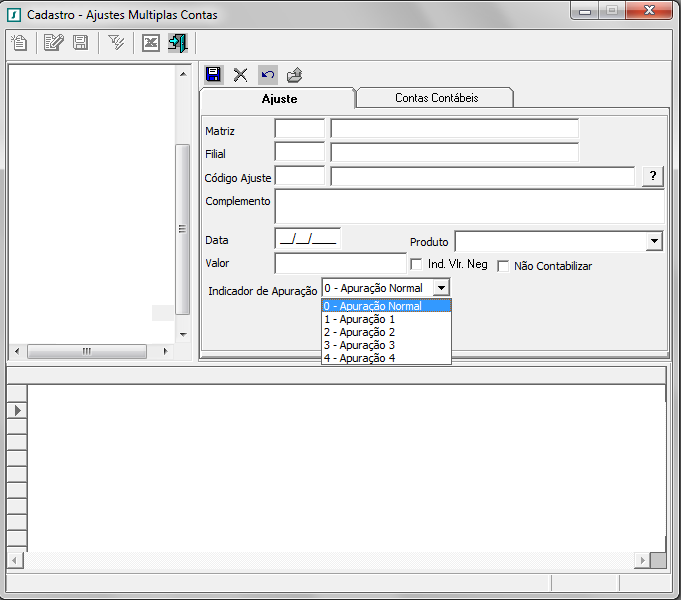Switch to the Contas Contábeis tab
The height and width of the screenshot is (600, 681).
pyautogui.click(x=436, y=98)
